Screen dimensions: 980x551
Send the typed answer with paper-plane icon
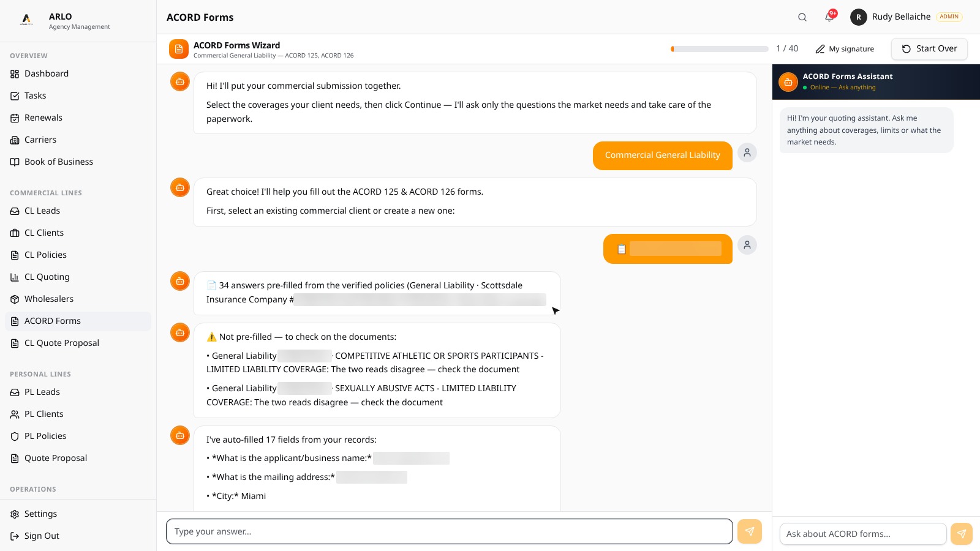pyautogui.click(x=750, y=531)
